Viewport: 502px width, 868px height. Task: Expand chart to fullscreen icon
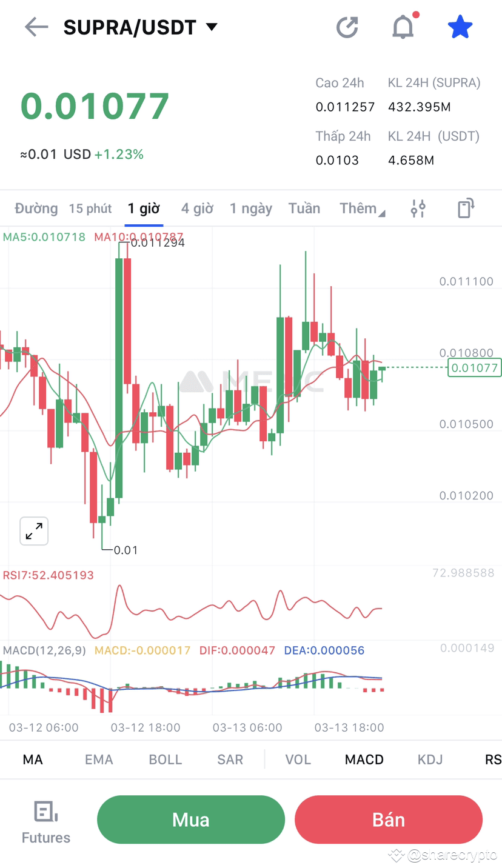(34, 532)
